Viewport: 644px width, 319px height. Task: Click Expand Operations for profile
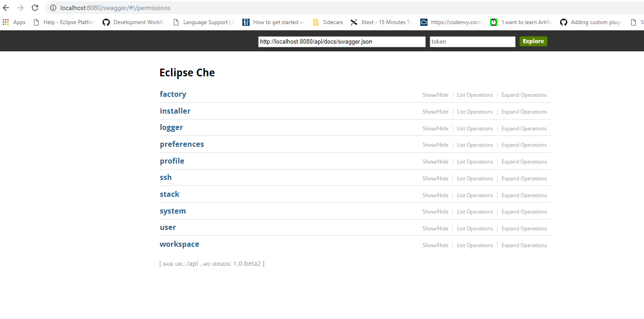tap(524, 162)
